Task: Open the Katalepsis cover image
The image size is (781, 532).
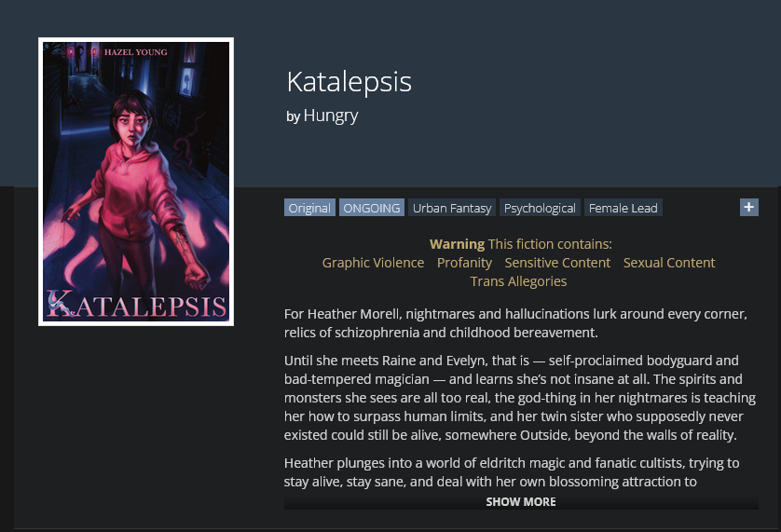Action: point(136,182)
